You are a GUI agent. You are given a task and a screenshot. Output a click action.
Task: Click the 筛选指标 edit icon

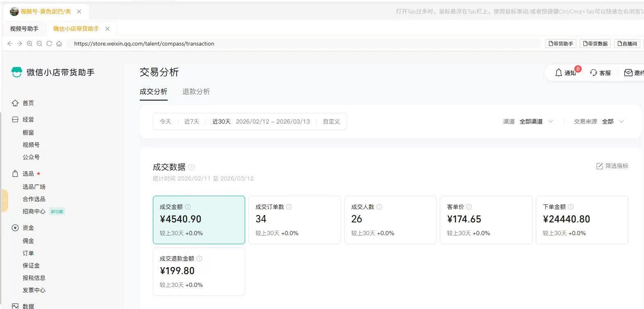point(599,166)
